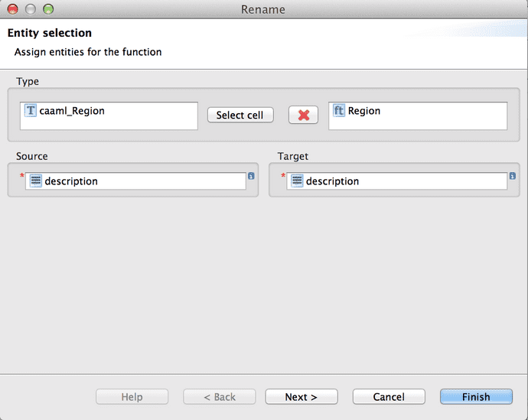Screen dimensions: 528x420
Task: Click the Help button
Action: (x=132, y=397)
